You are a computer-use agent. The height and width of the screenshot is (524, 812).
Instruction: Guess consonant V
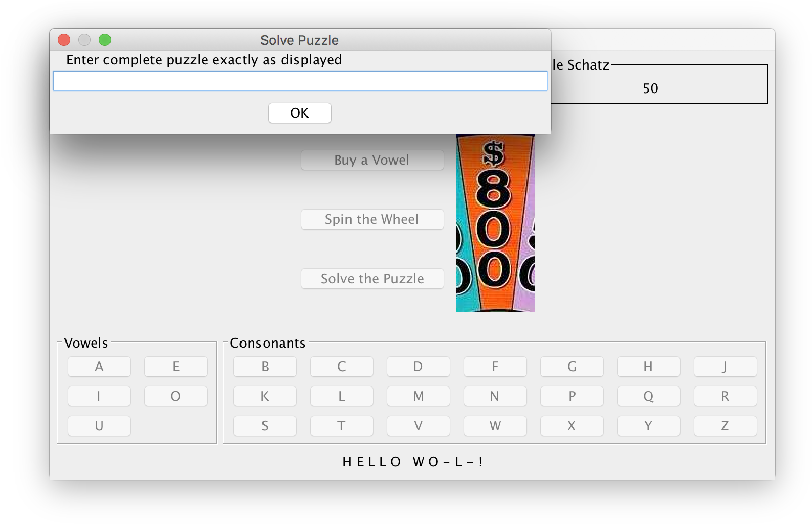419,426
